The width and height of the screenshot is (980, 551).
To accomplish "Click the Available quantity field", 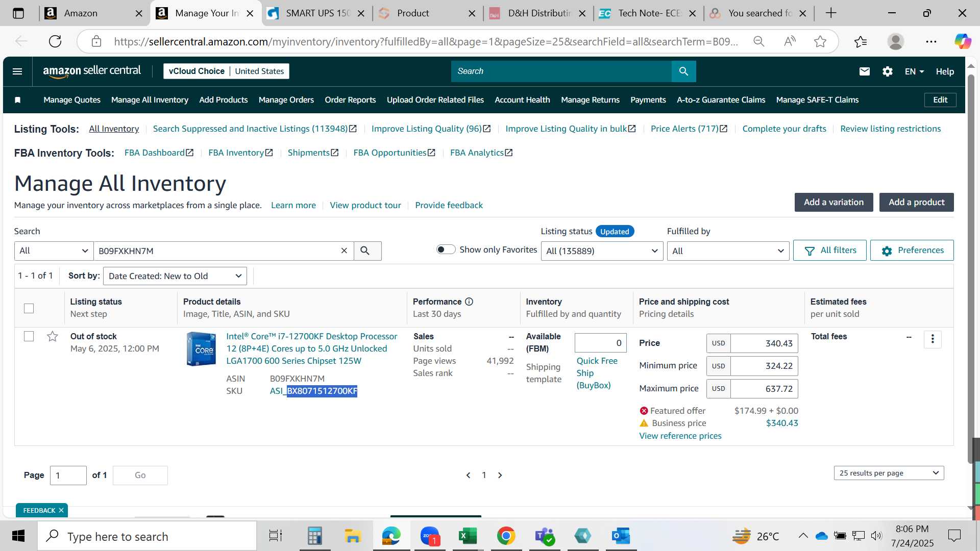I will pos(600,343).
